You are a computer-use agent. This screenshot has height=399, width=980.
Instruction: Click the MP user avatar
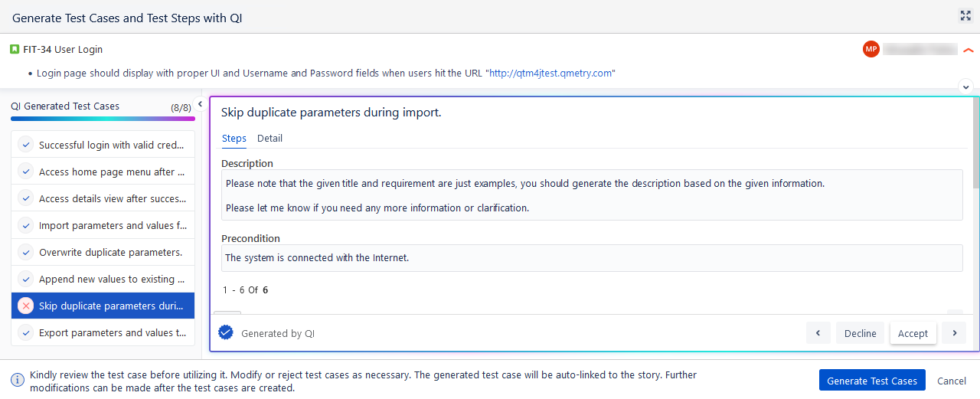coord(871,49)
